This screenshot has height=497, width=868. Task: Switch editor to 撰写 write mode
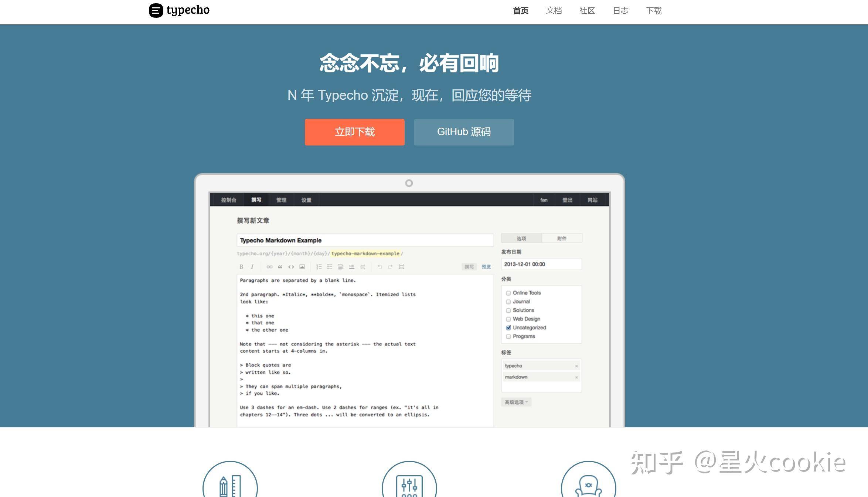click(469, 267)
